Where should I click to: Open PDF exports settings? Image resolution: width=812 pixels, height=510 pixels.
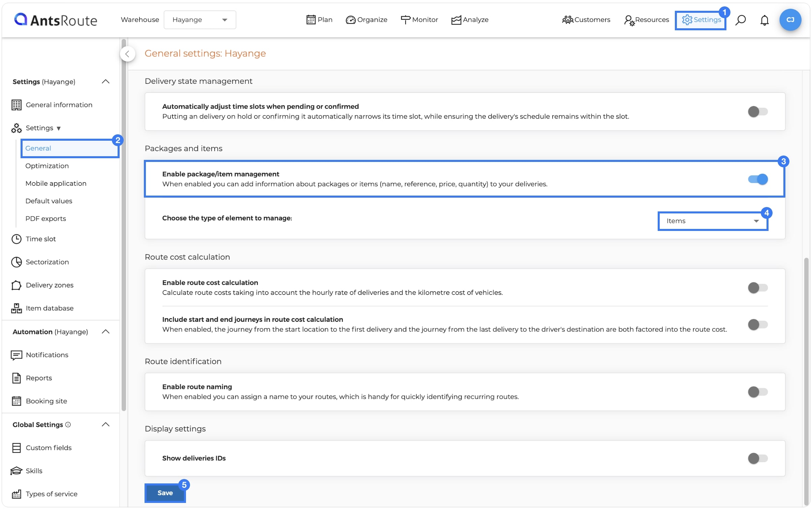point(45,218)
